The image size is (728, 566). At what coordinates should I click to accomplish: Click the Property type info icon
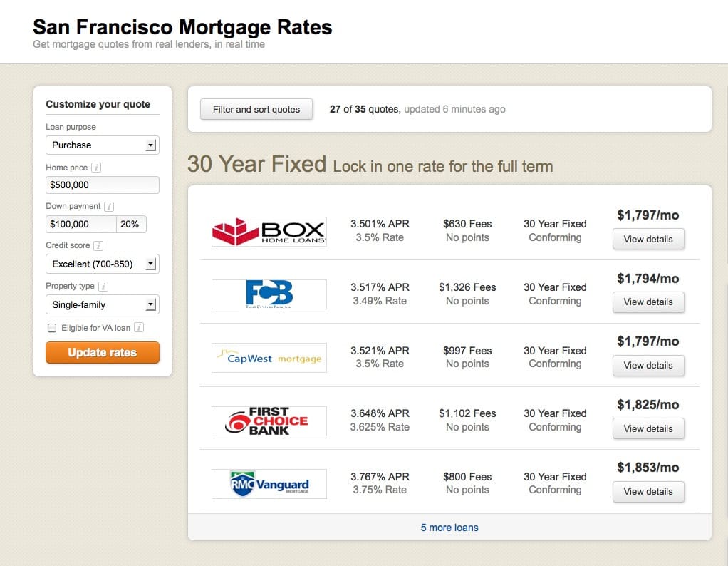tap(103, 287)
